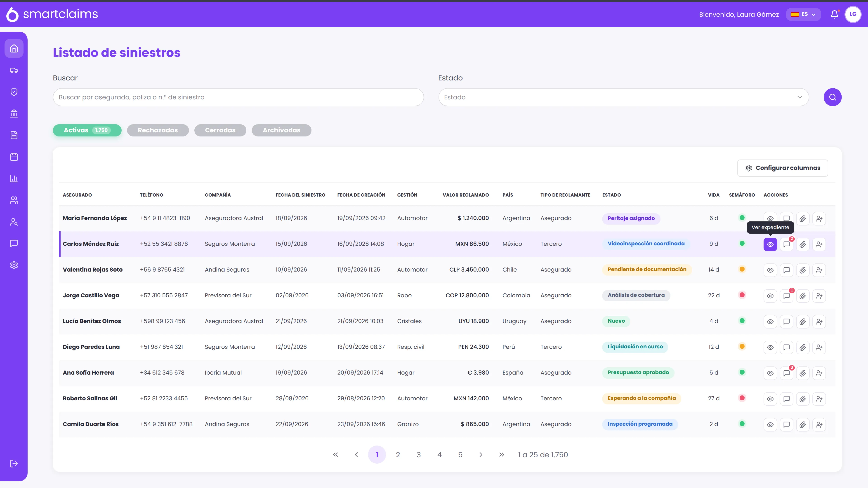Expand the Estado filter dropdown
The width and height of the screenshot is (868, 488).
(623, 97)
